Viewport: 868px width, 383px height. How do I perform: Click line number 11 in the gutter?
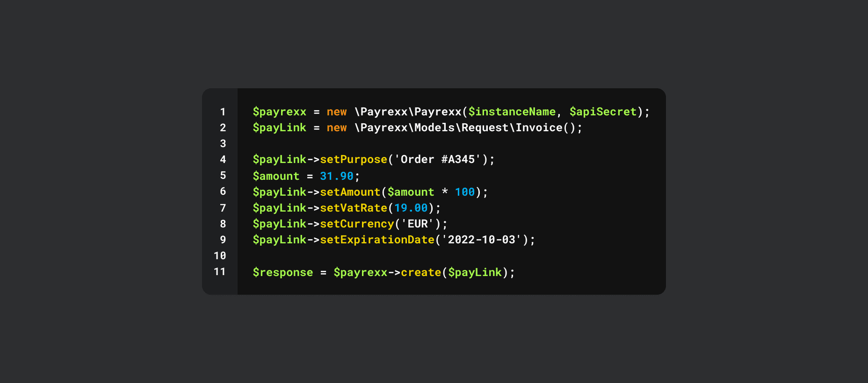click(220, 271)
